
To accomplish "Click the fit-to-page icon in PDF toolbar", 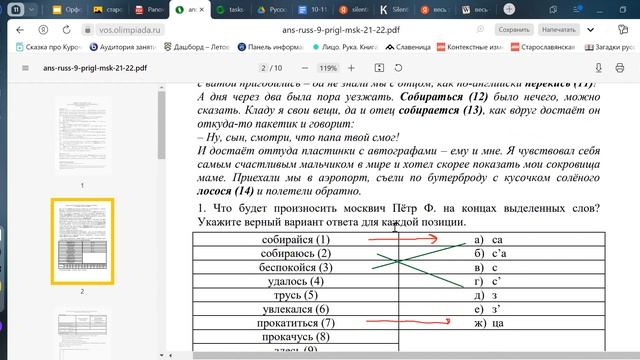I will [x=379, y=68].
